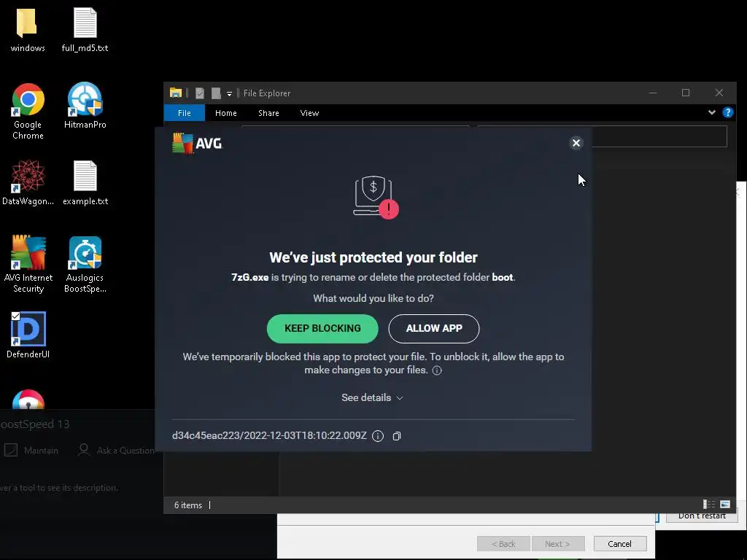Click Ask a Question in BoostSpeed

click(116, 450)
